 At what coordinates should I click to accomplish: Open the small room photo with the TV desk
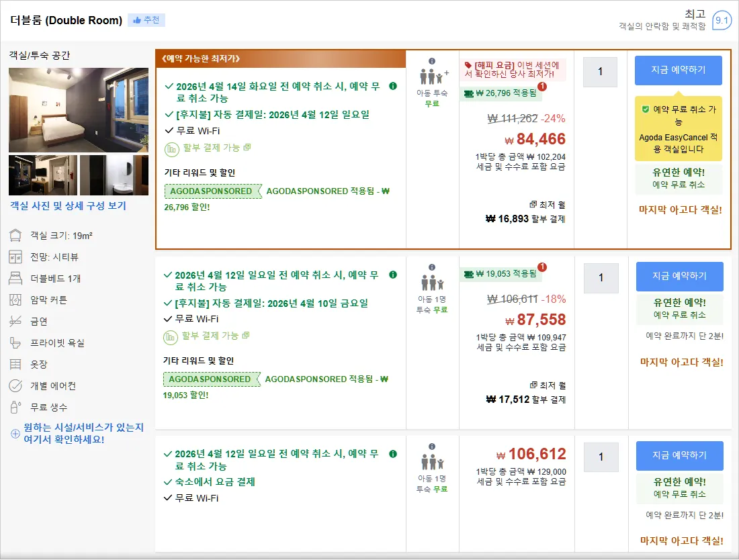[43, 175]
